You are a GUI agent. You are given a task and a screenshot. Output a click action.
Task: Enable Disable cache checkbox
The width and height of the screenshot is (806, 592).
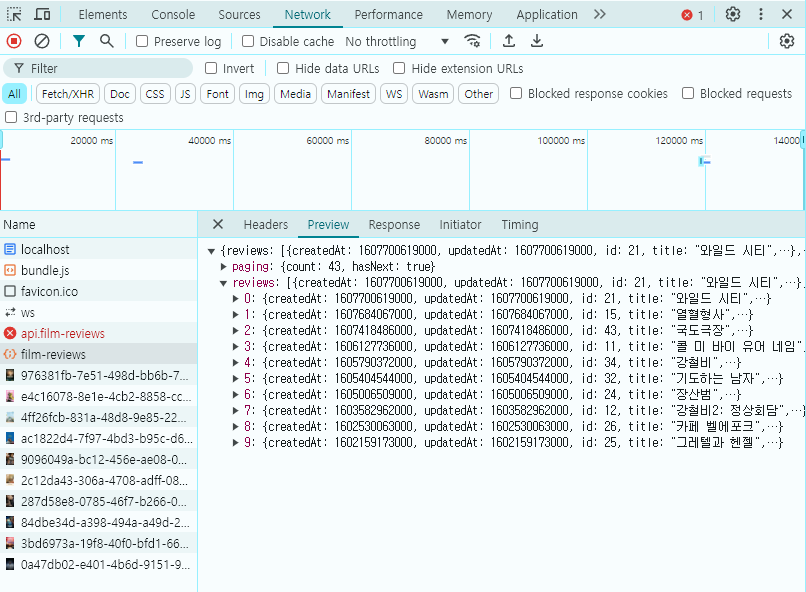click(248, 41)
